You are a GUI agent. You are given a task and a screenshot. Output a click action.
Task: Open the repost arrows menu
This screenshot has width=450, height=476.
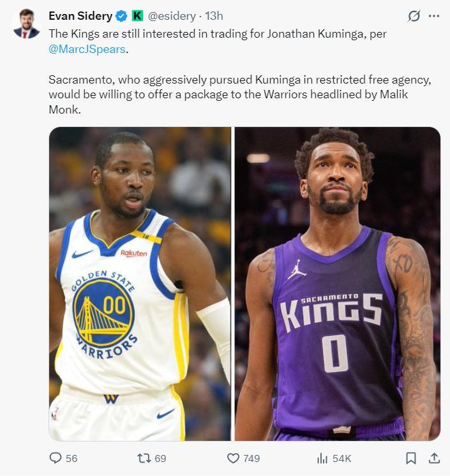point(145,458)
